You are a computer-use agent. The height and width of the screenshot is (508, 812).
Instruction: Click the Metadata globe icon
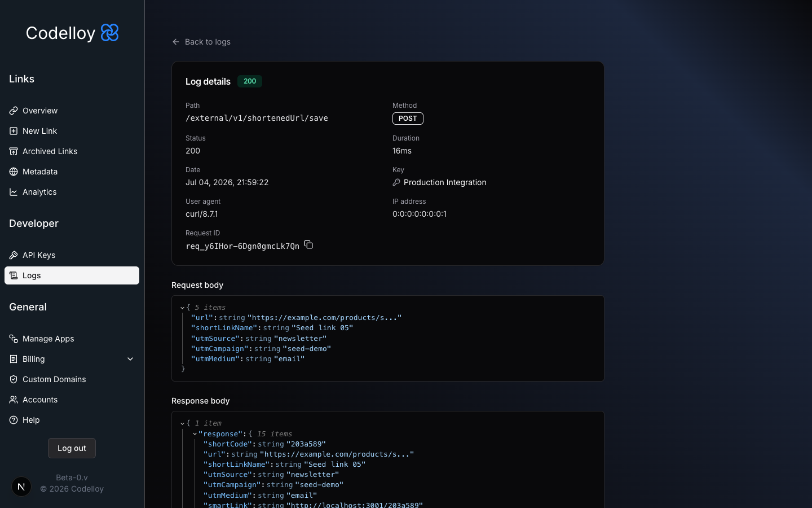(14, 172)
